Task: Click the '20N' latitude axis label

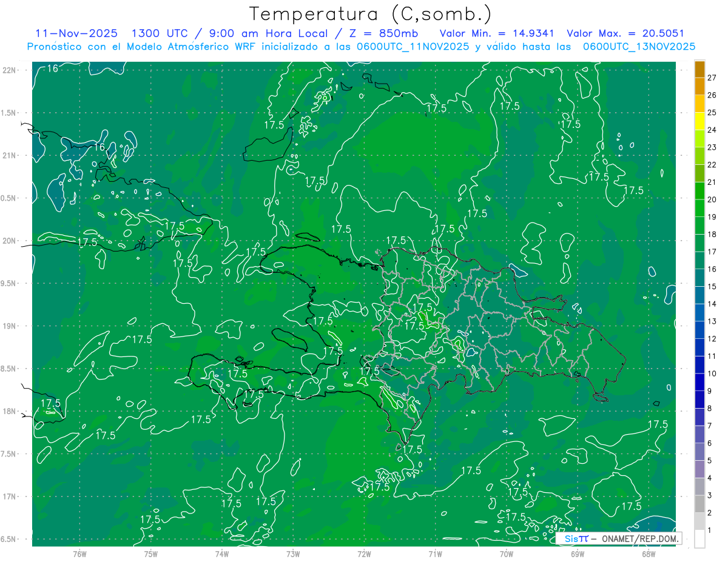Action: tap(9, 241)
